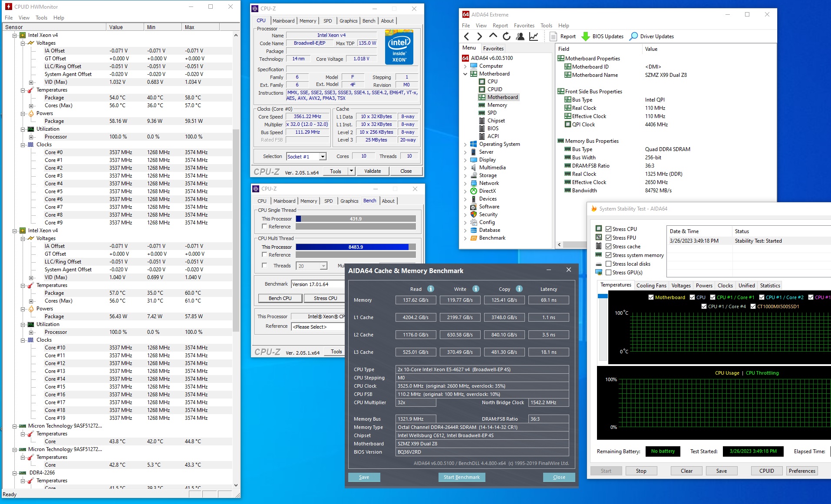Click the Multi Thread Reference bar

point(356,255)
